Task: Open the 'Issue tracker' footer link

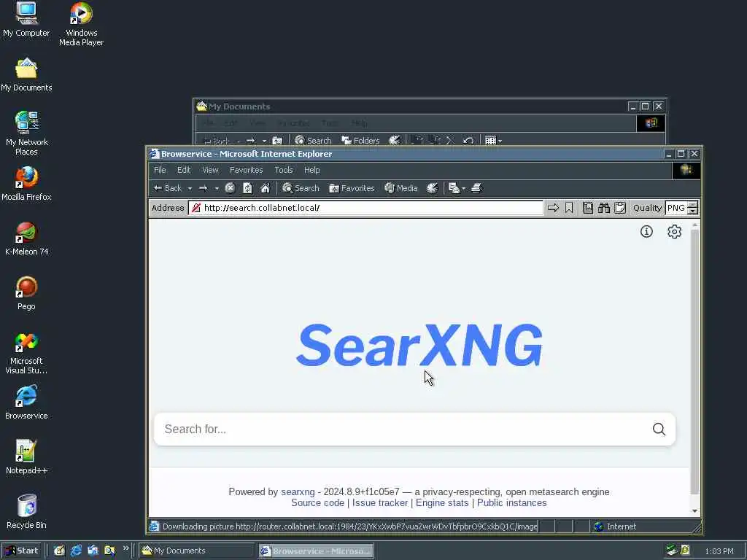Action: 380,503
